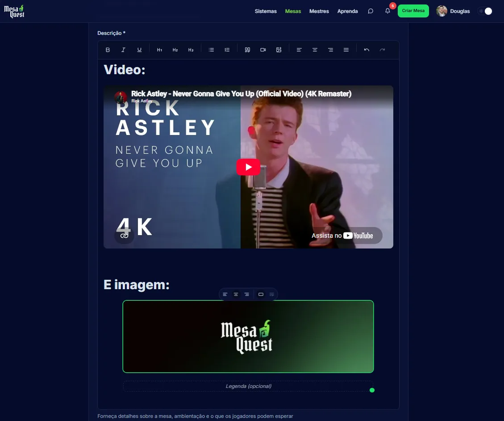The height and width of the screenshot is (421, 504).
Task: Open the Mestres page
Action: (319, 11)
